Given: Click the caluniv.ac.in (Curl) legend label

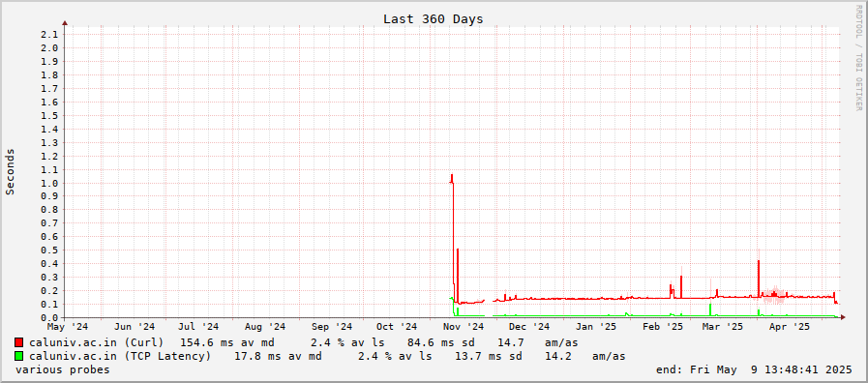Looking at the screenshot, I should pos(97,342).
